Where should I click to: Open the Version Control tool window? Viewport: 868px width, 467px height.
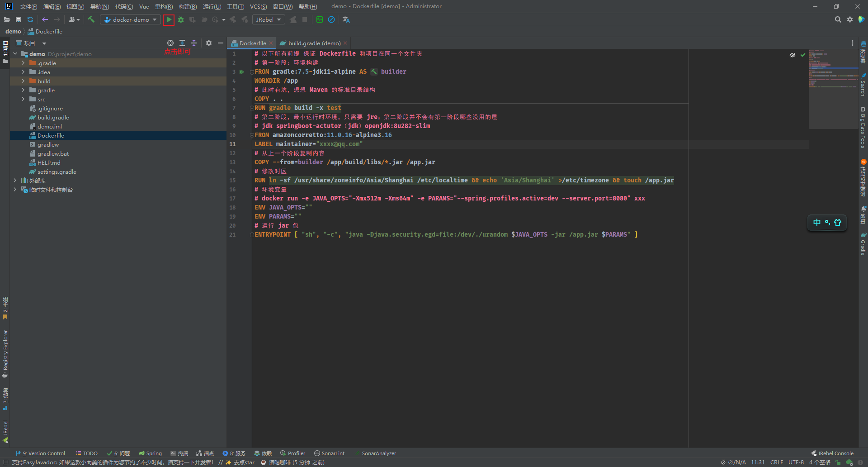[40, 453]
